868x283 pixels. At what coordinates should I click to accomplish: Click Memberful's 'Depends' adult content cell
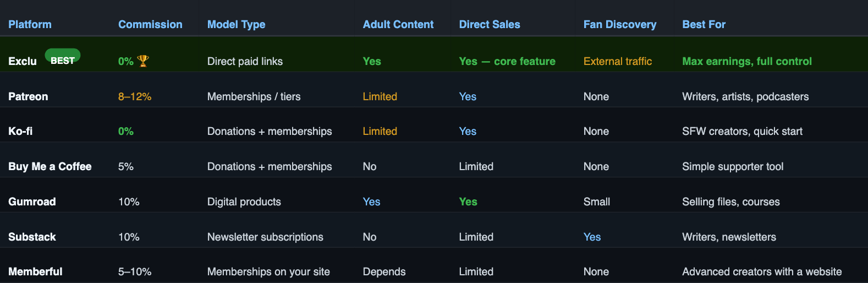384,271
